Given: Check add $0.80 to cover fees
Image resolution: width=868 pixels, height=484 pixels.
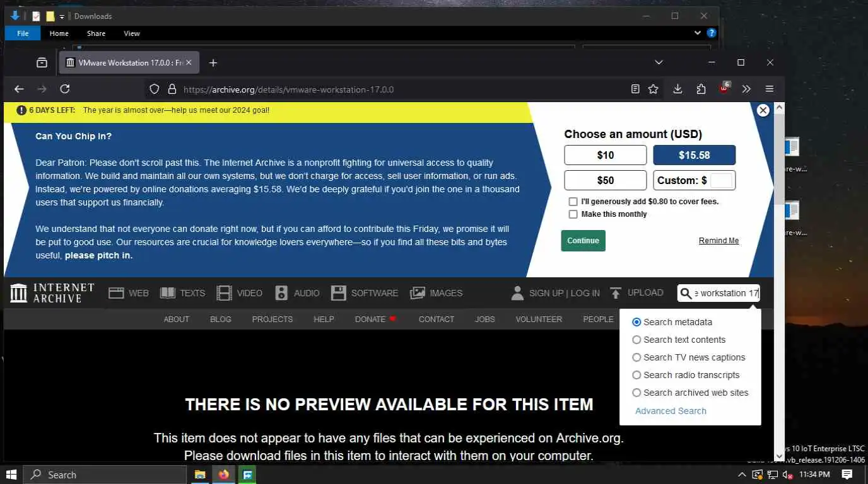Looking at the screenshot, I should [573, 202].
